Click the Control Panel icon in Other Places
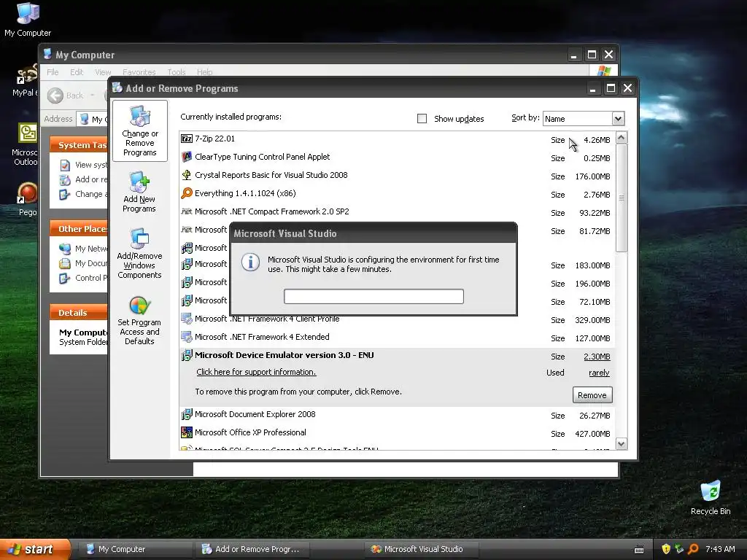 pos(64,278)
